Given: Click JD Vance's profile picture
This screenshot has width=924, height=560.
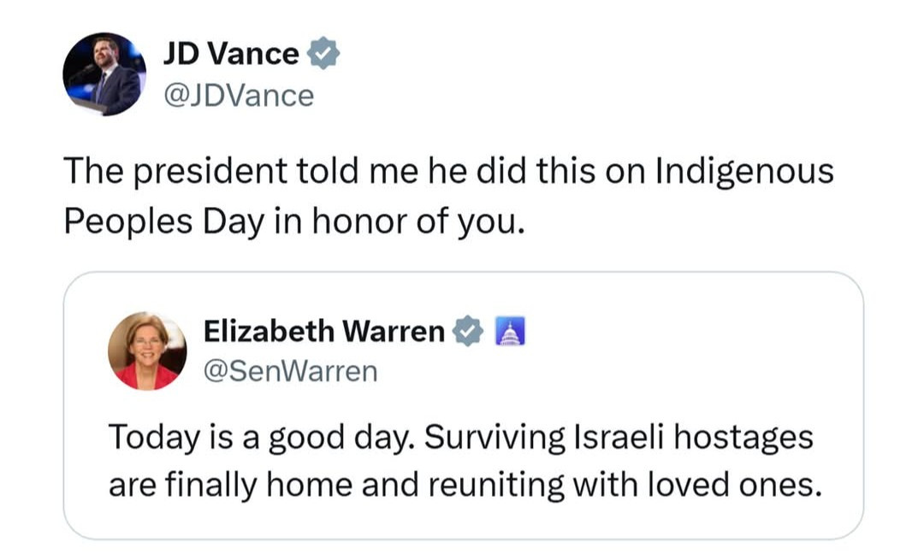Looking at the screenshot, I should [104, 74].
